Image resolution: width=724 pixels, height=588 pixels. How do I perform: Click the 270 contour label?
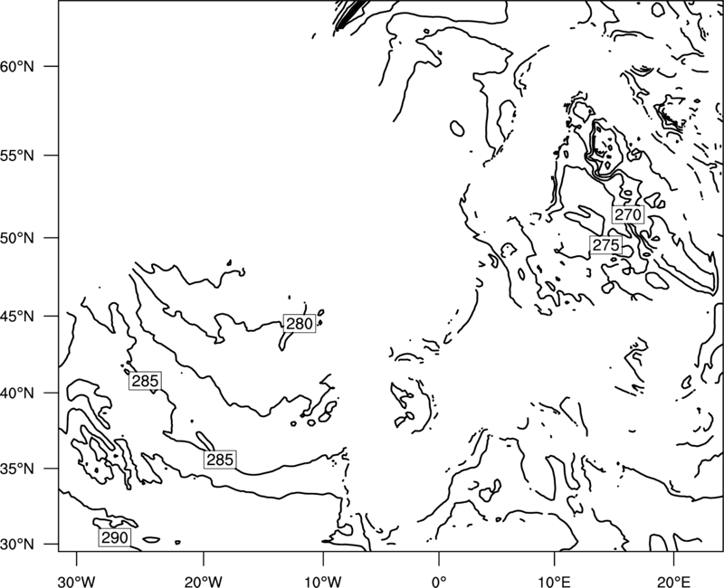(628, 214)
